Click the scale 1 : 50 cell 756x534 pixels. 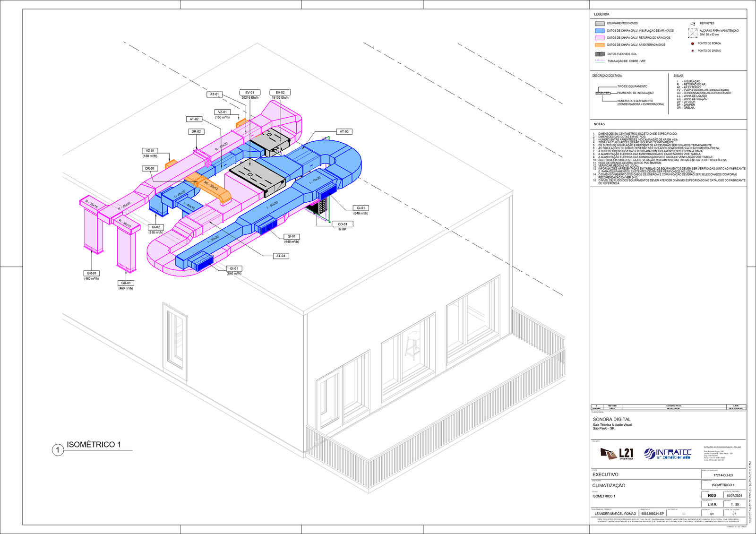point(734,505)
